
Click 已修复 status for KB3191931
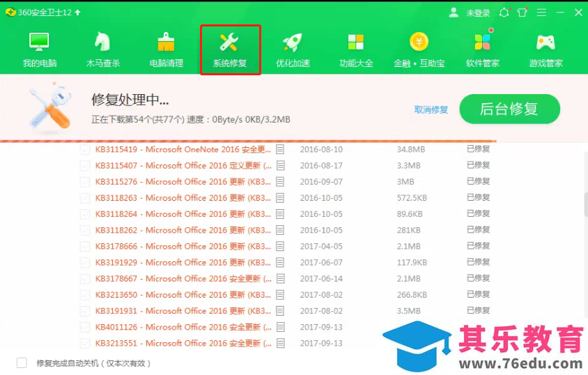coord(478,310)
